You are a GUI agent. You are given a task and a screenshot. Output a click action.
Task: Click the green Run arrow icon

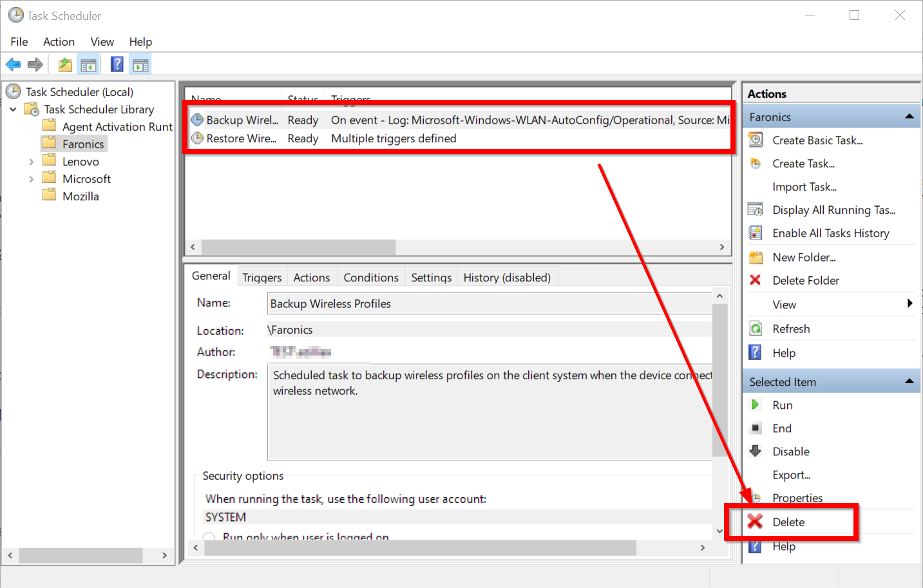point(756,405)
